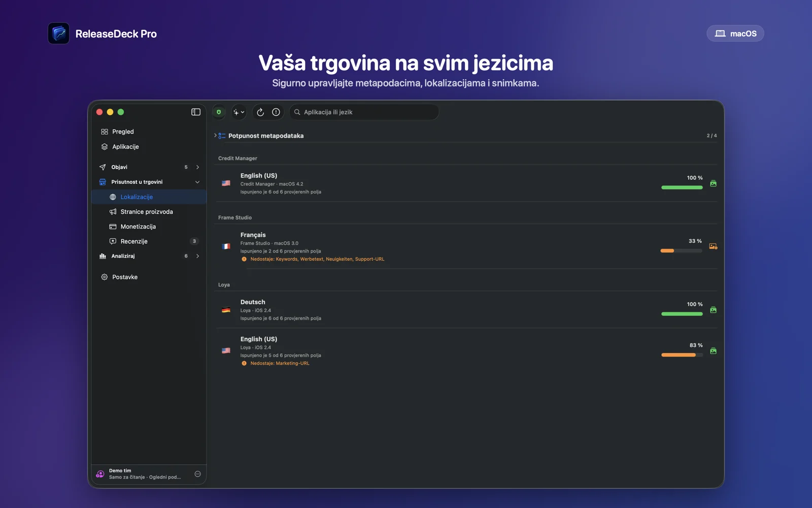This screenshot has height=508, width=812.
Task: Click the 'Aplikacija ili jezik' search field
Action: click(364, 112)
